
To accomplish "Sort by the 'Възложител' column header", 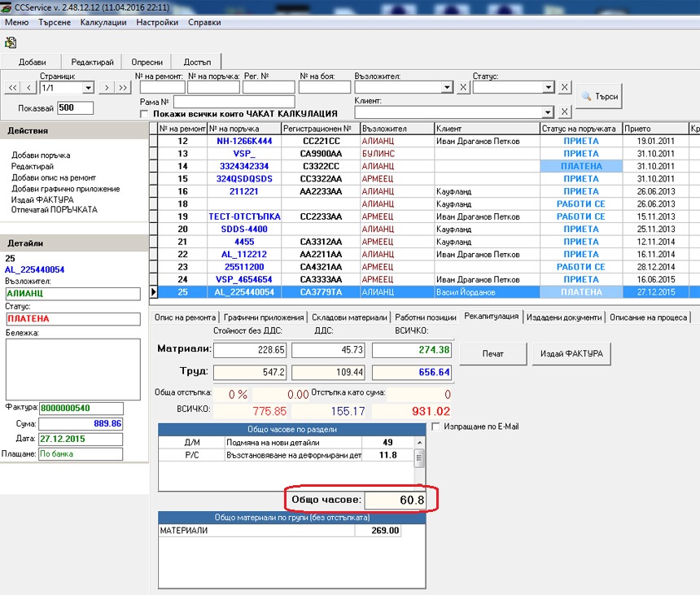I will click(397, 129).
